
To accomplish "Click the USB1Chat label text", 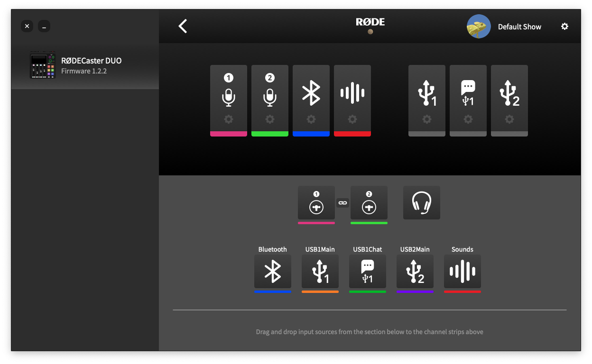I will click(x=368, y=249).
